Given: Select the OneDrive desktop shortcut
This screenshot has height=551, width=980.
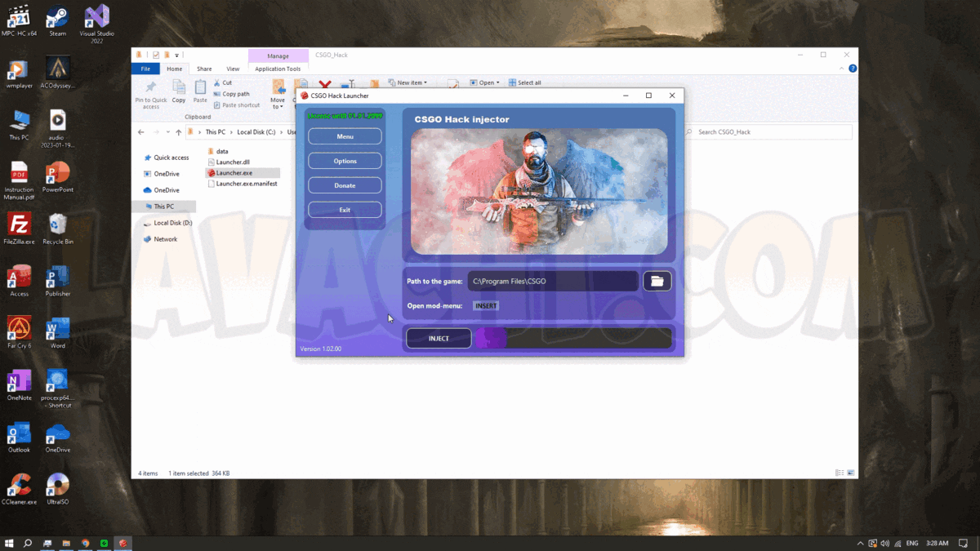Looking at the screenshot, I should tap(57, 438).
